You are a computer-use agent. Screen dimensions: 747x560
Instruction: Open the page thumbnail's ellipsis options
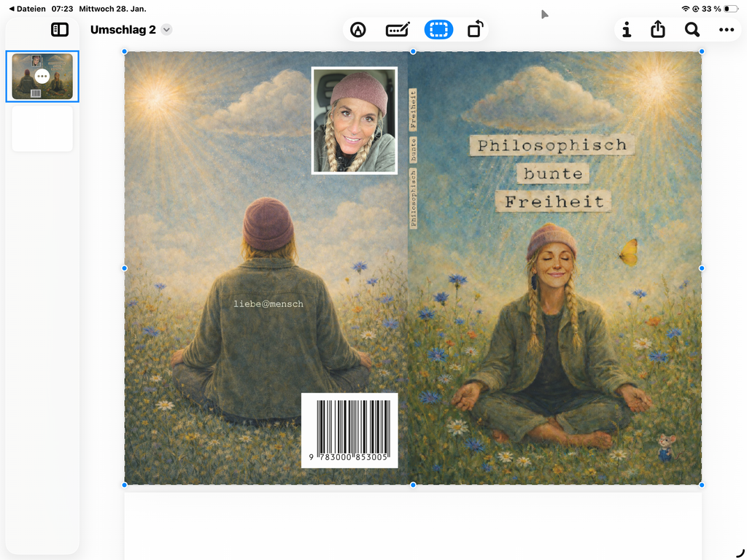[x=42, y=77]
